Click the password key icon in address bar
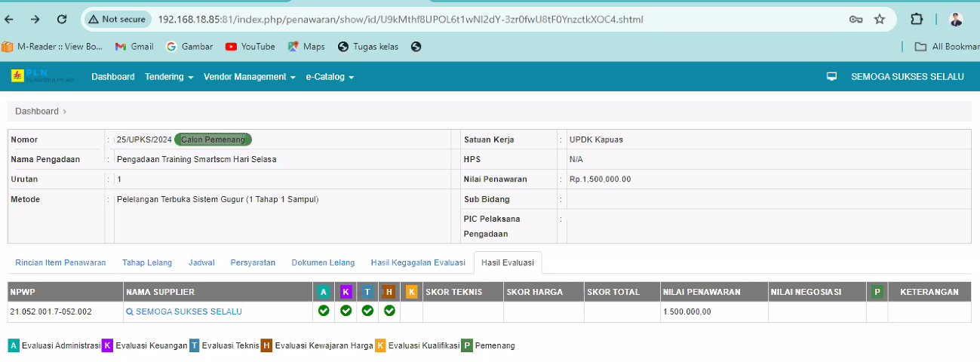The image size is (980, 362). (x=856, y=20)
